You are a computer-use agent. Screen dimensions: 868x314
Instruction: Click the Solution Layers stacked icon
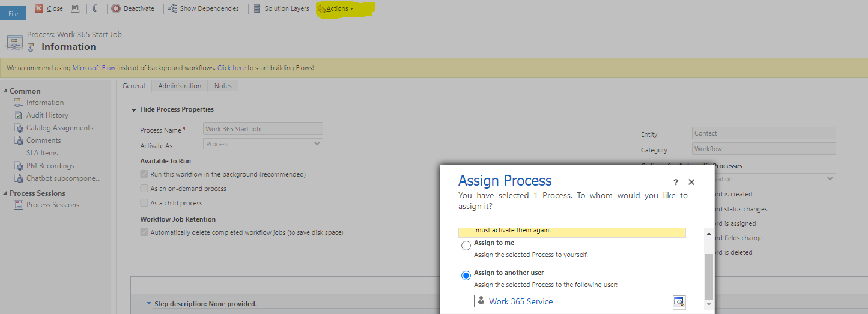click(257, 8)
